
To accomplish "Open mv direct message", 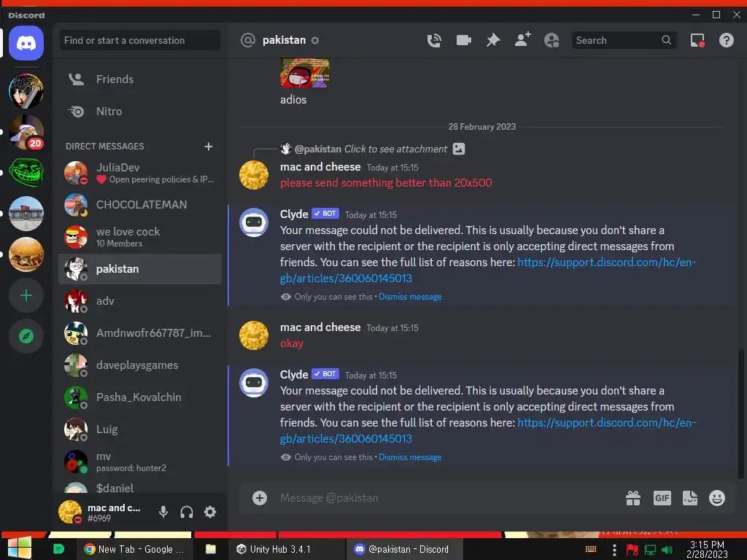I will coord(140,462).
